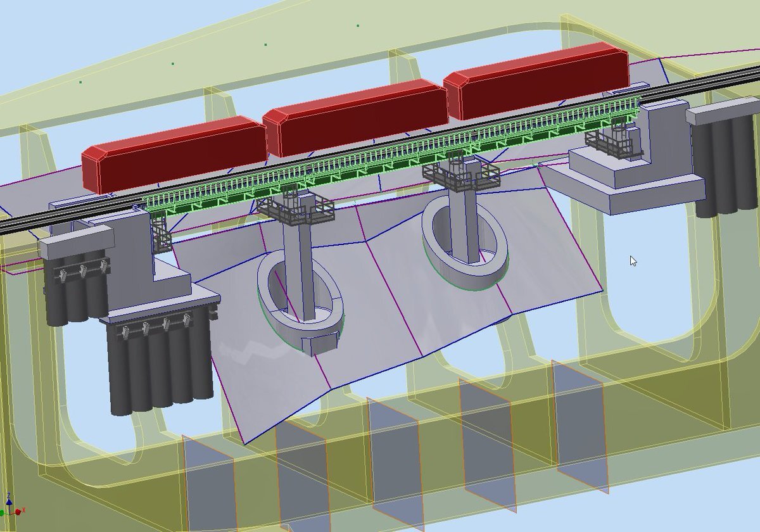Select the large front pile group under left abutment
This screenshot has width=760, height=532.
click(x=161, y=360)
